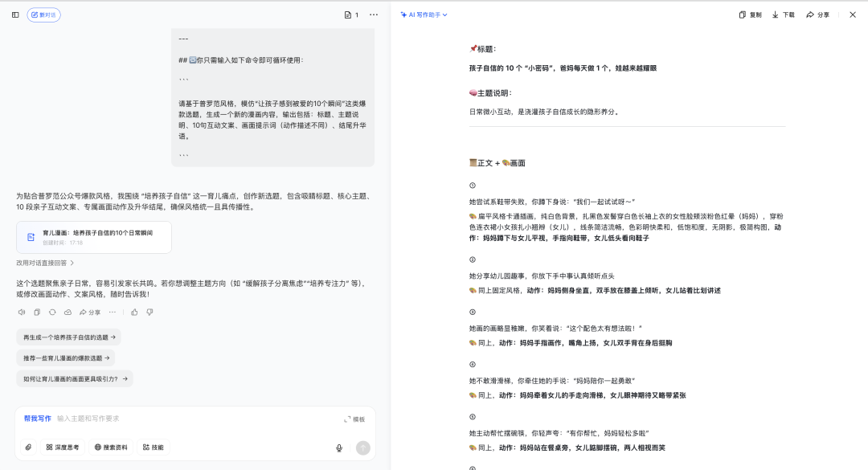
Task: Expand 改用对话直接回答 option
Action: pyautogui.click(x=45, y=263)
